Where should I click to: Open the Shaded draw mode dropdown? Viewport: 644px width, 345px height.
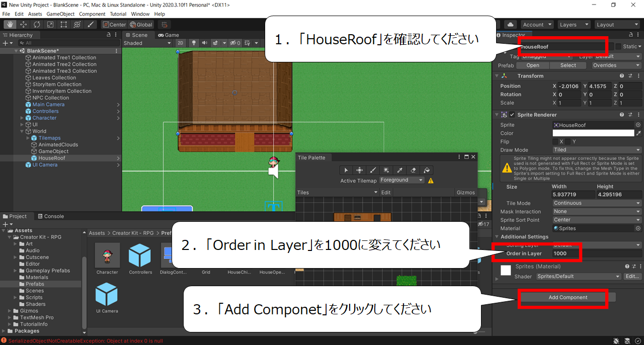pyautogui.click(x=148, y=43)
